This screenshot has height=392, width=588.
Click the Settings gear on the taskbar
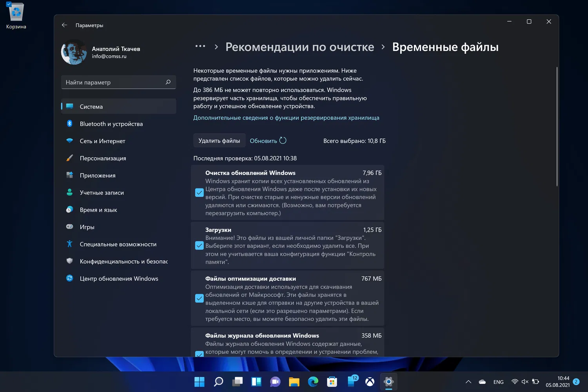click(x=388, y=382)
